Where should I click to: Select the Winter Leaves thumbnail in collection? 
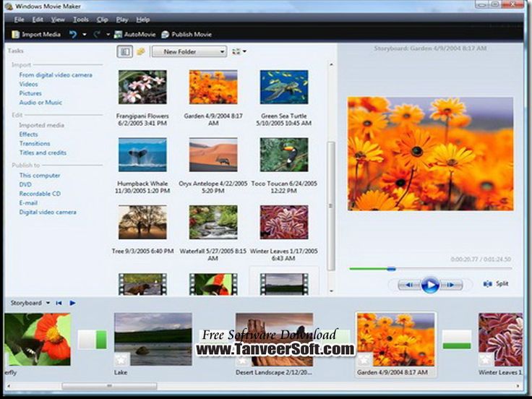[x=284, y=222]
